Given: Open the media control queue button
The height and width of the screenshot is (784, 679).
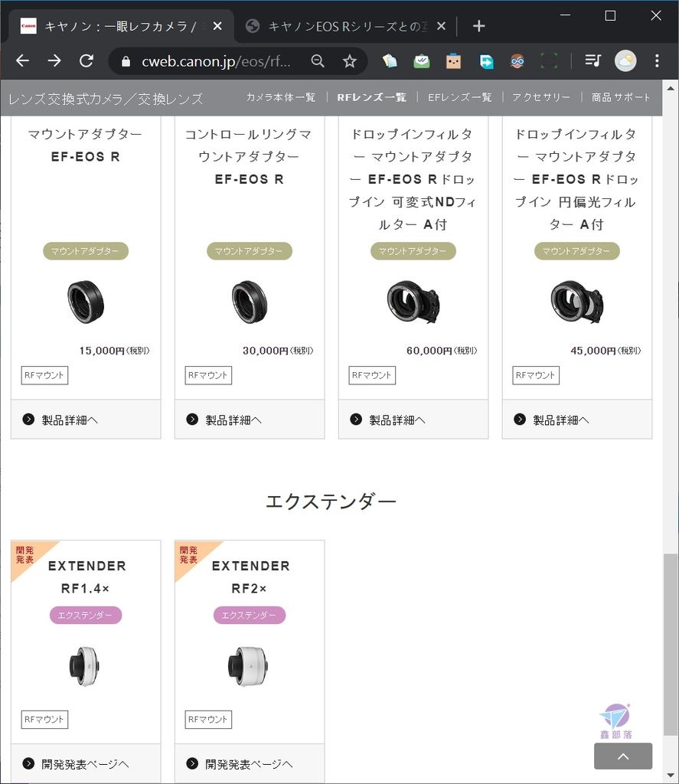Looking at the screenshot, I should [593, 61].
